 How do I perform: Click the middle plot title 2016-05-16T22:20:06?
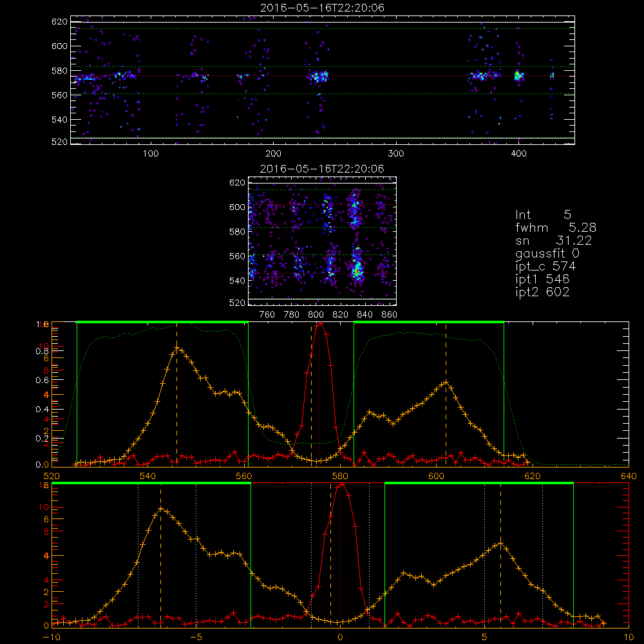click(x=322, y=168)
